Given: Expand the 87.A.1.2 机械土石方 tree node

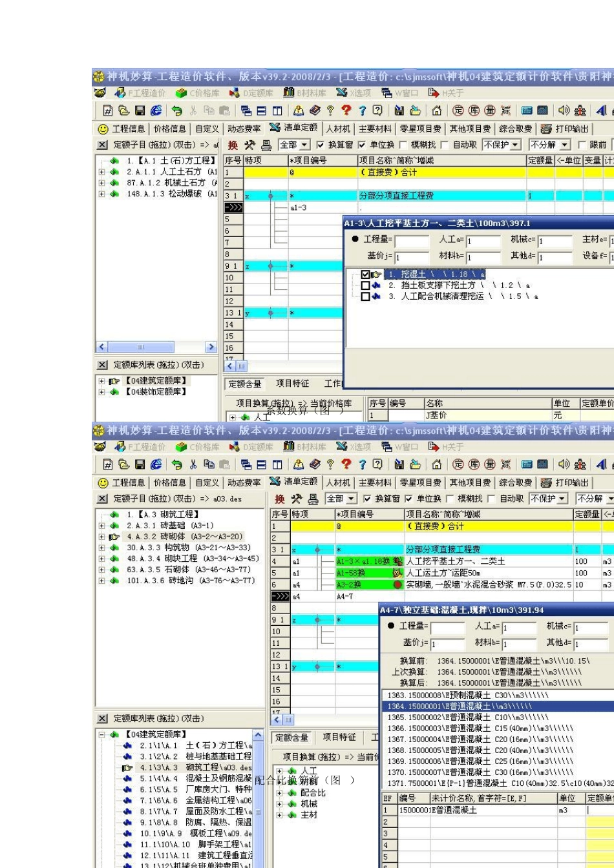Looking at the screenshot, I should (x=101, y=183).
